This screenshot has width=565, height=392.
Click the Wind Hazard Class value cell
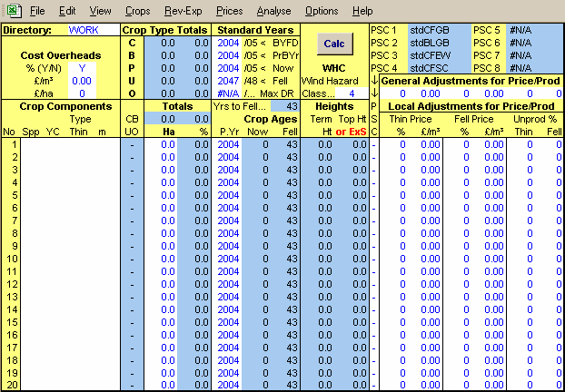tap(351, 93)
